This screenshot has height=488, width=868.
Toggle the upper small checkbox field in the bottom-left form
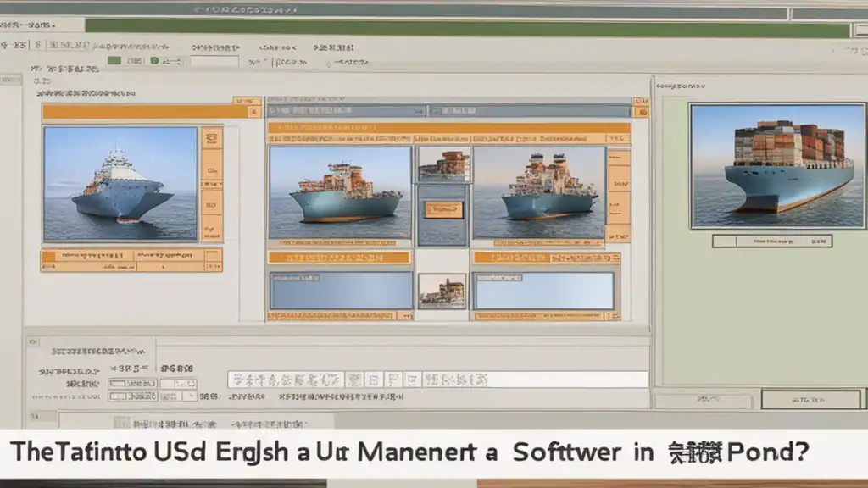click(x=133, y=384)
